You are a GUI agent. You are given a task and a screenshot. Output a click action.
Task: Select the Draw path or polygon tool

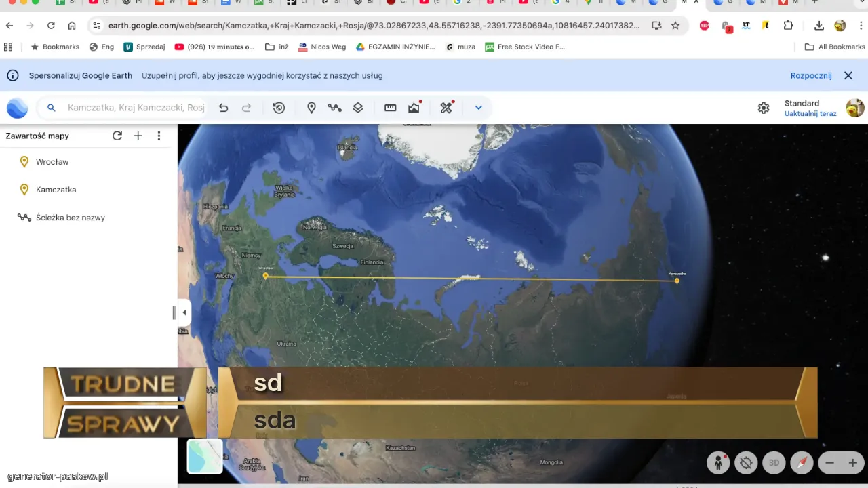click(334, 108)
